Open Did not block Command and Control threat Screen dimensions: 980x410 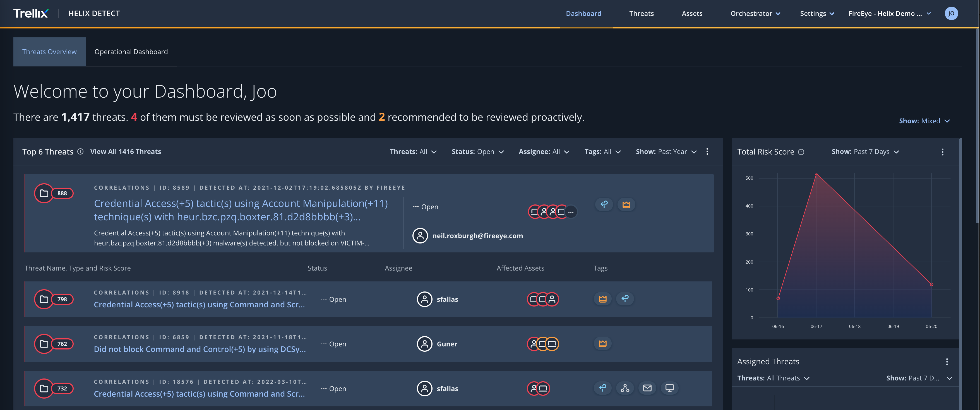200,349
